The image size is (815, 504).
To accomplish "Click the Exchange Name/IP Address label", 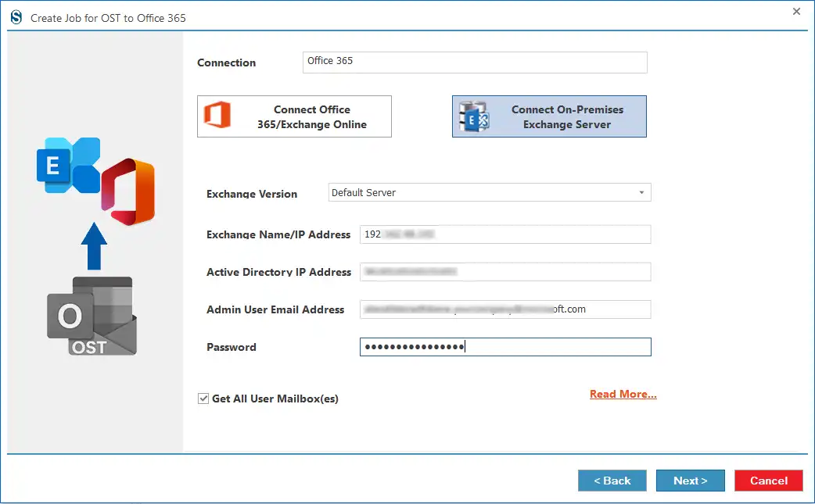I will 278,234.
